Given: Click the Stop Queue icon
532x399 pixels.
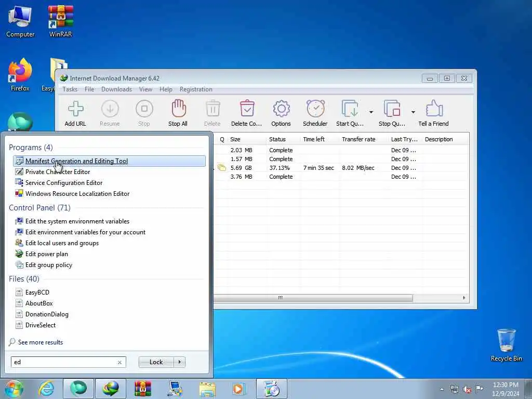Looking at the screenshot, I should (x=392, y=114).
